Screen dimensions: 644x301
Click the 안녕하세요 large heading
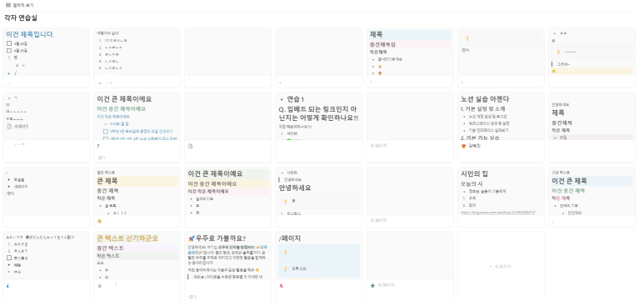[295, 188]
